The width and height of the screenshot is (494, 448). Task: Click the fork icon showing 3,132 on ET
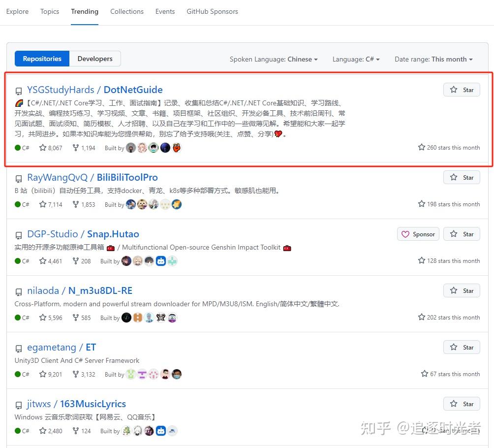coord(75,374)
